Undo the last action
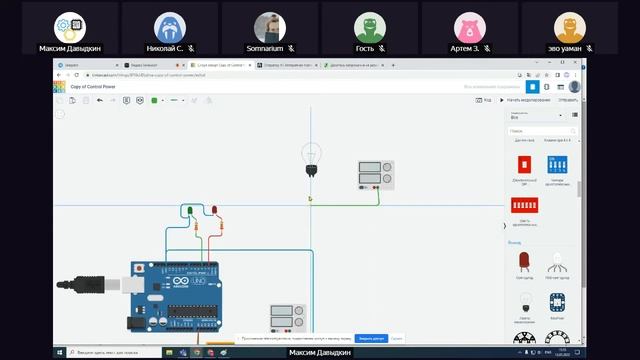The width and height of the screenshot is (640, 360). click(100, 100)
